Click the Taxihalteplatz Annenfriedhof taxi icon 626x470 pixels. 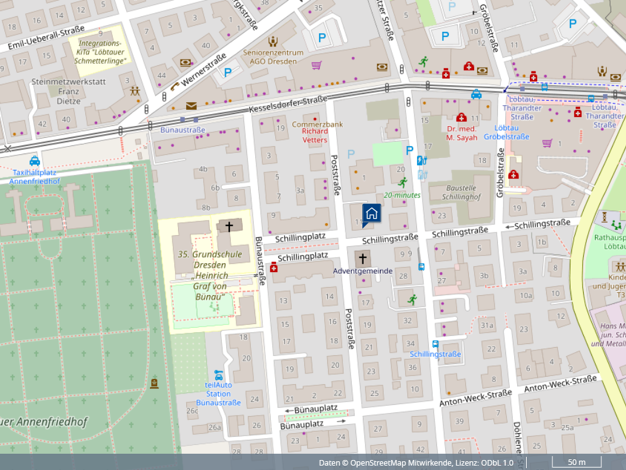point(34,160)
